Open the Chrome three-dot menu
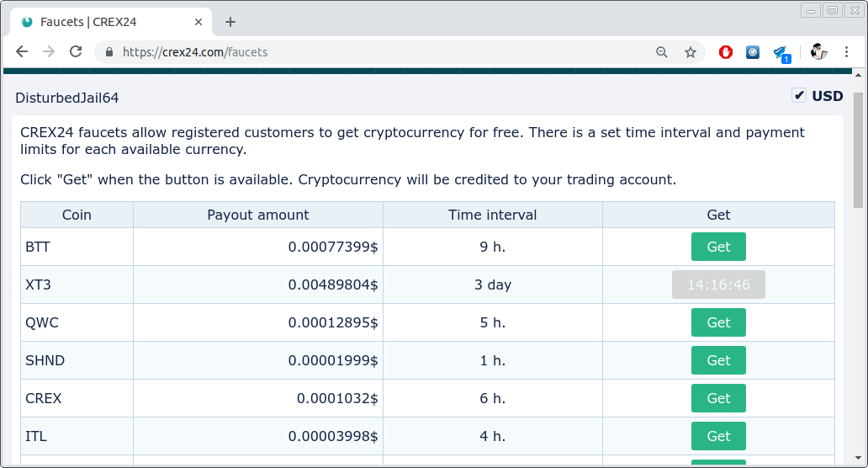This screenshot has width=868, height=468. (846, 52)
